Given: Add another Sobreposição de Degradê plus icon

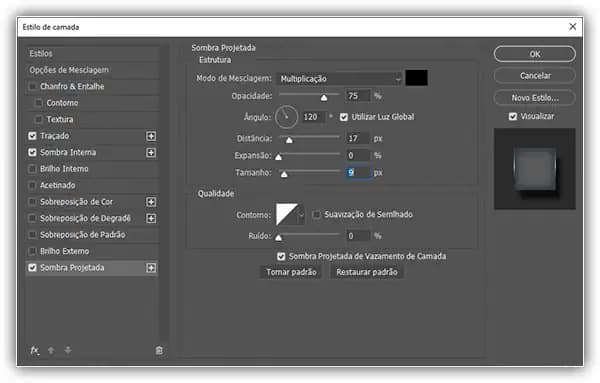Looking at the screenshot, I should pyautogui.click(x=151, y=218).
